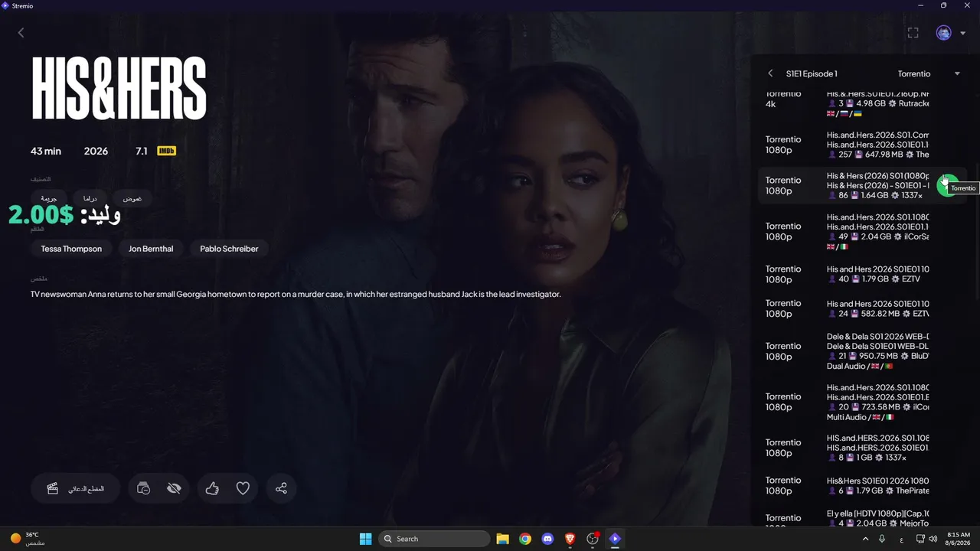
Task: Open Pablo Schreiber cast chip
Action: pyautogui.click(x=229, y=249)
